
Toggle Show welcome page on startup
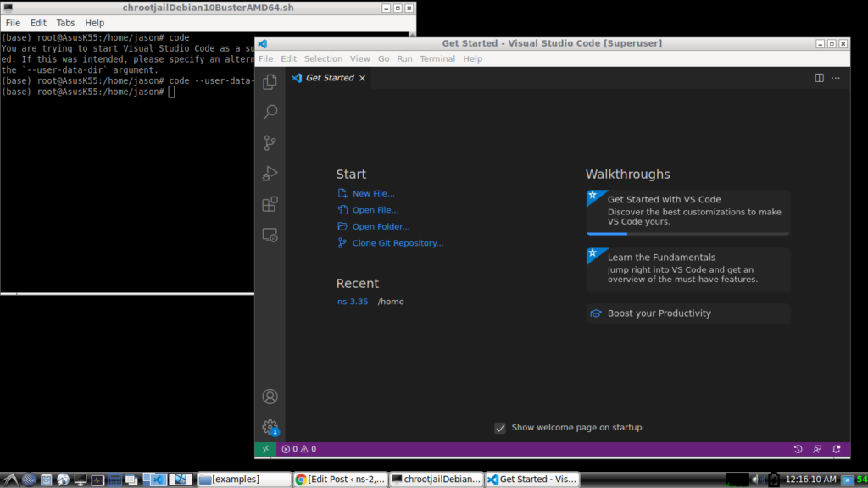(x=500, y=428)
